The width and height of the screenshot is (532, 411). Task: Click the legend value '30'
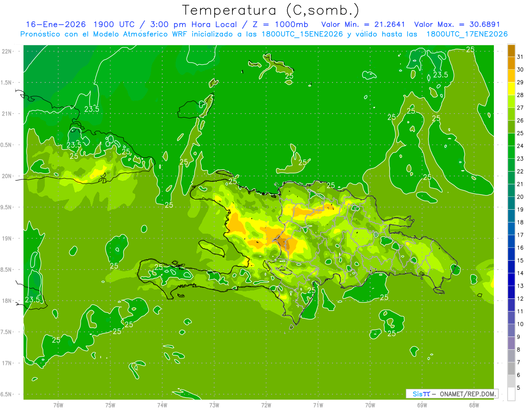[520, 70]
